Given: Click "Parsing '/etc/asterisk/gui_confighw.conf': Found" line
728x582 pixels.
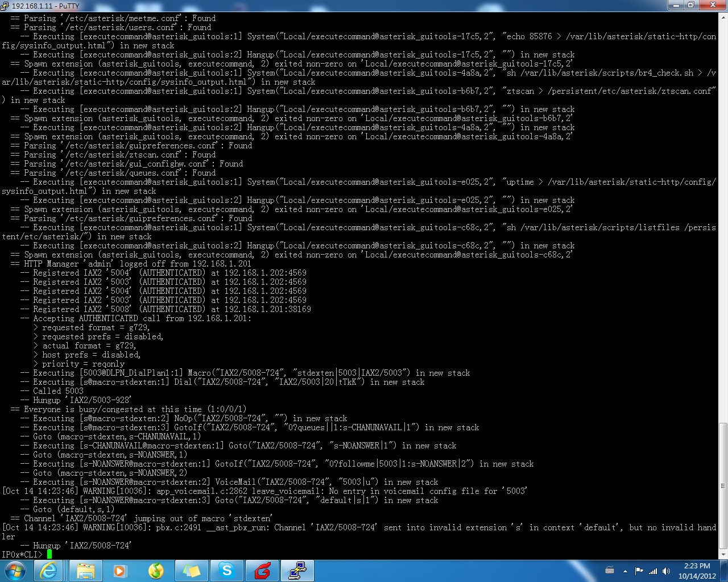Looking at the screenshot, I should coord(126,164).
